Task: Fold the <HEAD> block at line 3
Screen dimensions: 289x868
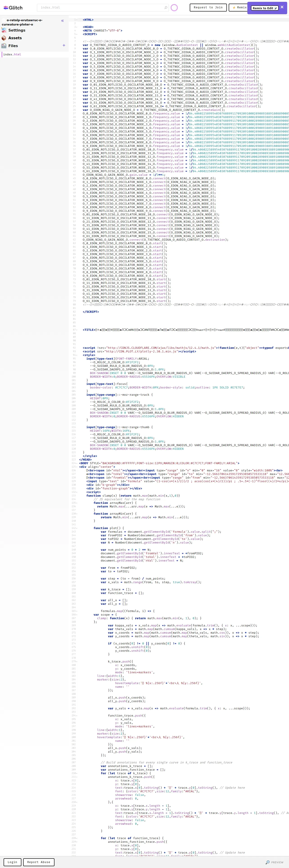Action: point(77,27)
